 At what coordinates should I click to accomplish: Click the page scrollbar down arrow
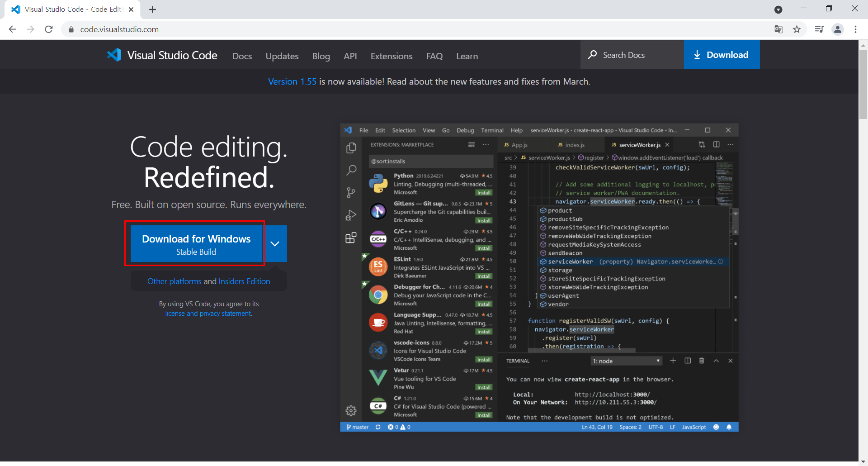(863, 461)
